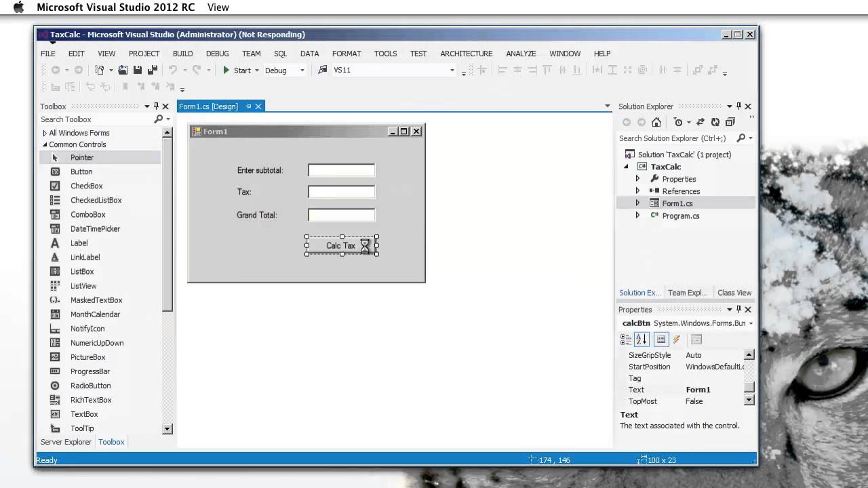
Task: Open the ARCHITECTURE menu
Action: tap(467, 54)
